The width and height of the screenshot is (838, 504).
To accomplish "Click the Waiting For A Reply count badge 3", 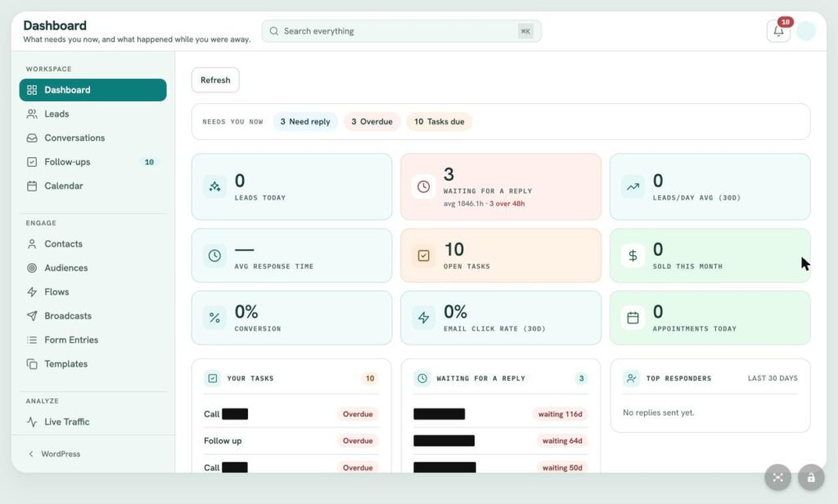I will point(582,378).
